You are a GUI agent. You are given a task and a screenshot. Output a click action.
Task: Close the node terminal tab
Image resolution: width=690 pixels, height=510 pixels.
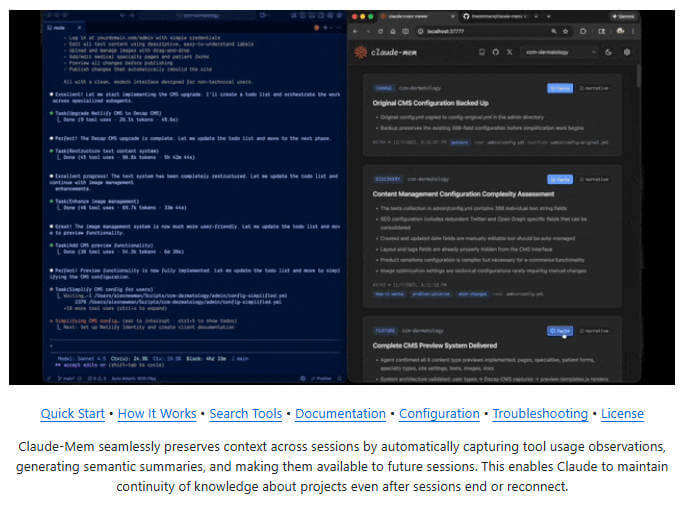click(79, 28)
